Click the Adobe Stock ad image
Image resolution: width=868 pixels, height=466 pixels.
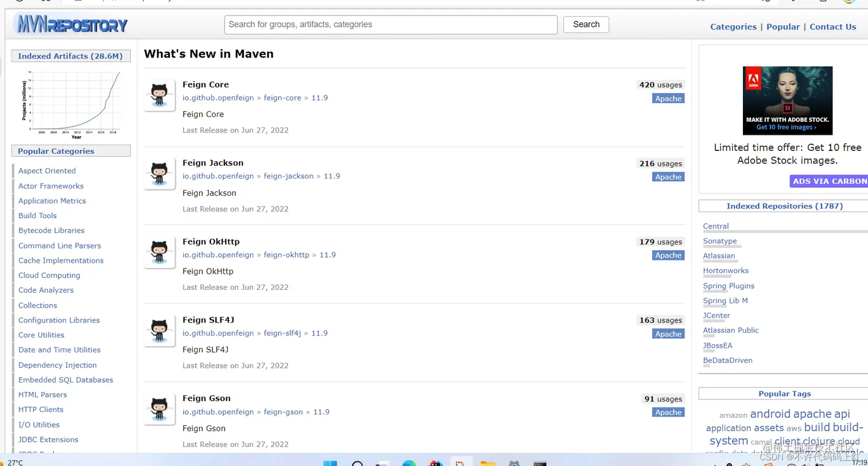pyautogui.click(x=787, y=100)
